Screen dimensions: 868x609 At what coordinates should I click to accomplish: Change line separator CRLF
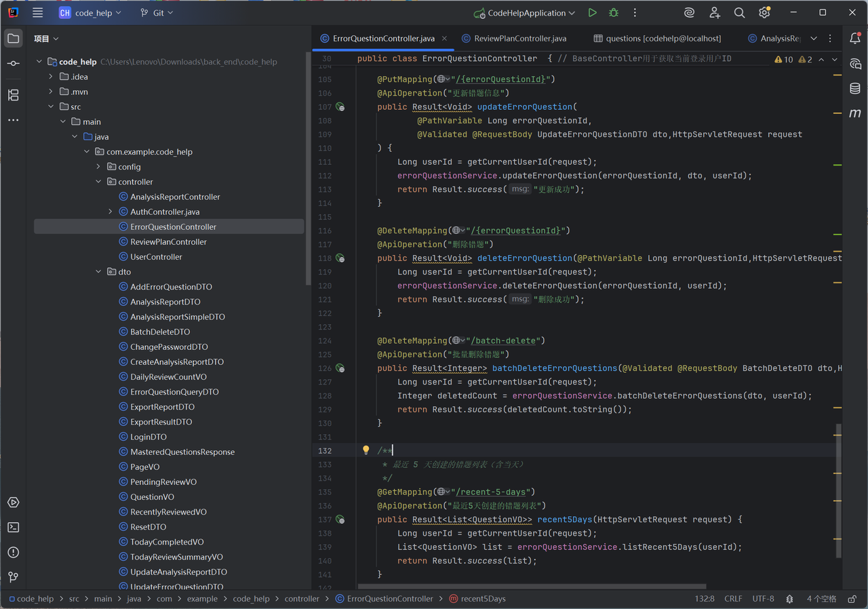click(733, 599)
